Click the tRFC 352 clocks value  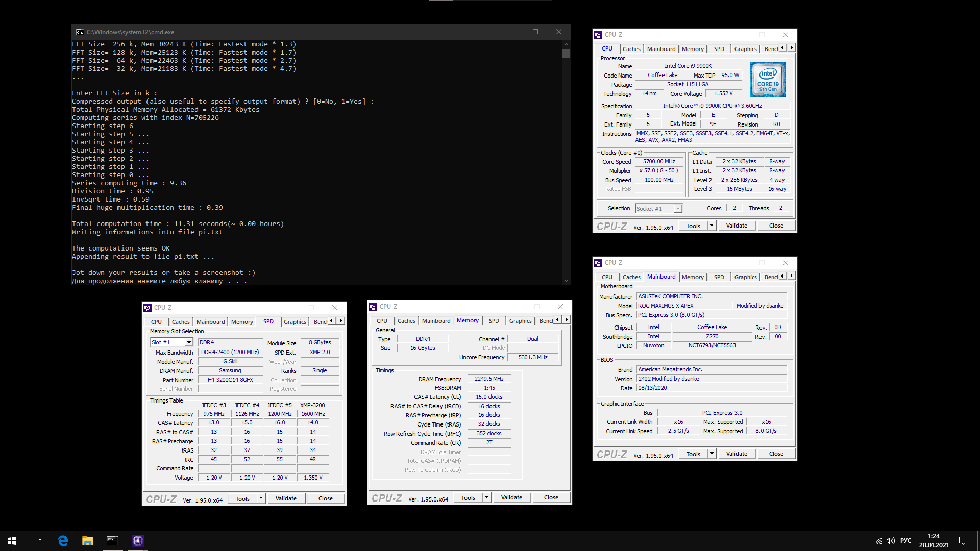point(489,433)
